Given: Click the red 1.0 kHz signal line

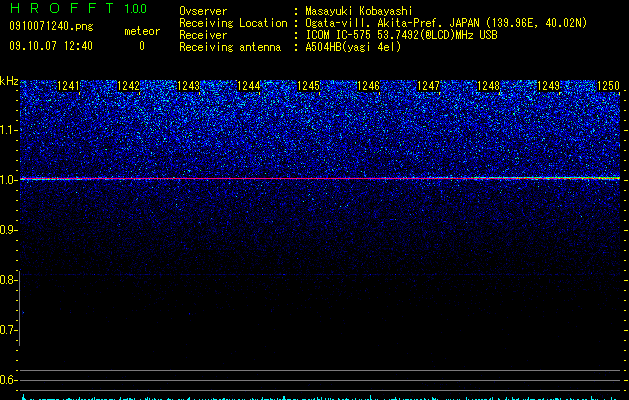Looking at the screenshot, I should pyautogui.click(x=320, y=178).
